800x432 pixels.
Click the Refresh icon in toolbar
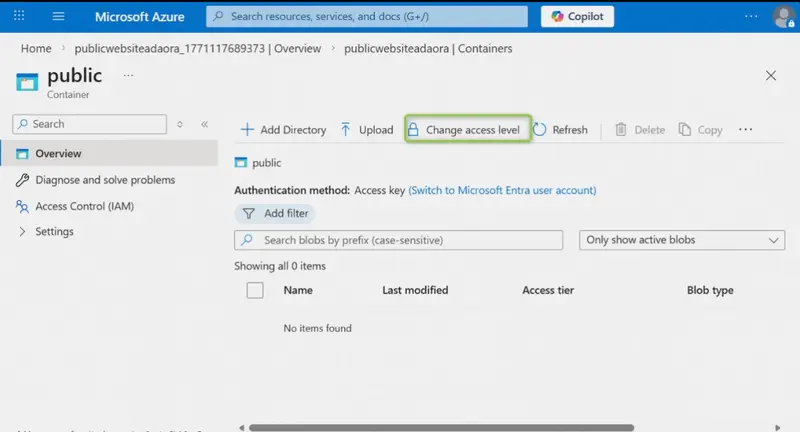coord(539,130)
